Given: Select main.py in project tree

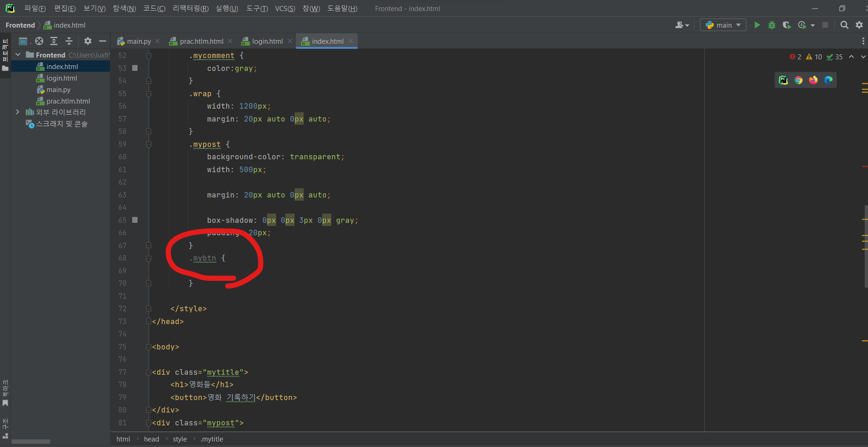Looking at the screenshot, I should 58,89.
